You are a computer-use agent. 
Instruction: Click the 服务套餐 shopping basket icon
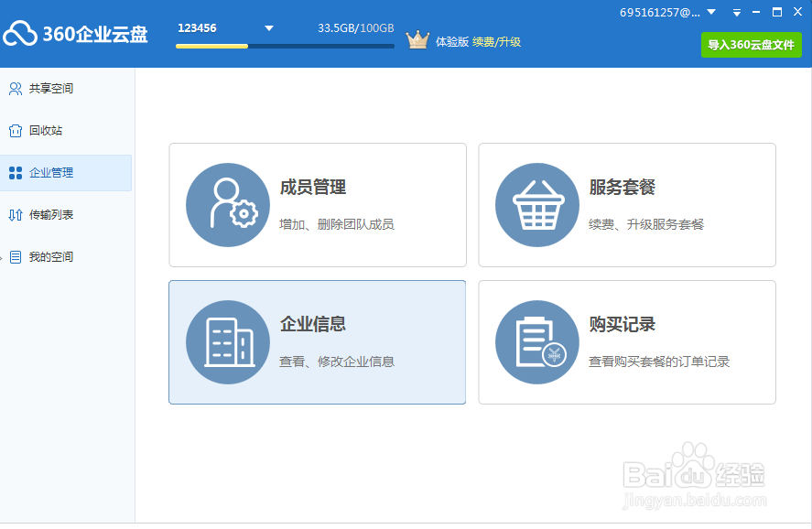click(537, 205)
